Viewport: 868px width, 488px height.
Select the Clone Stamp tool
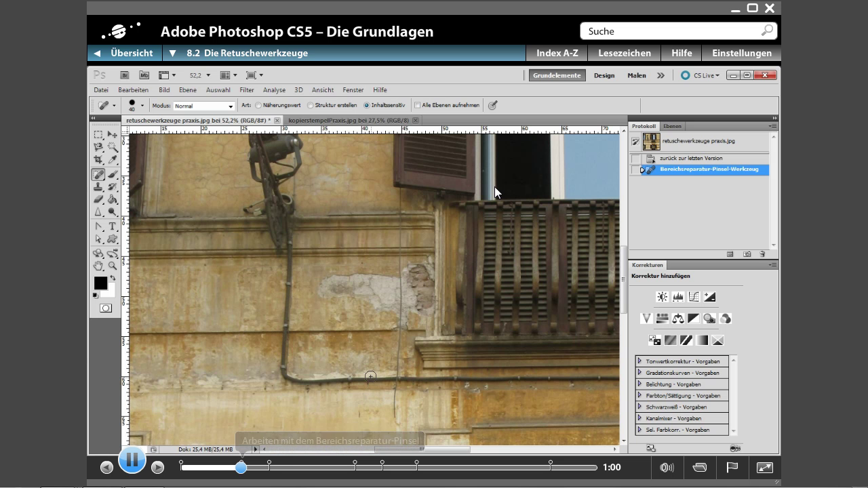click(x=98, y=187)
